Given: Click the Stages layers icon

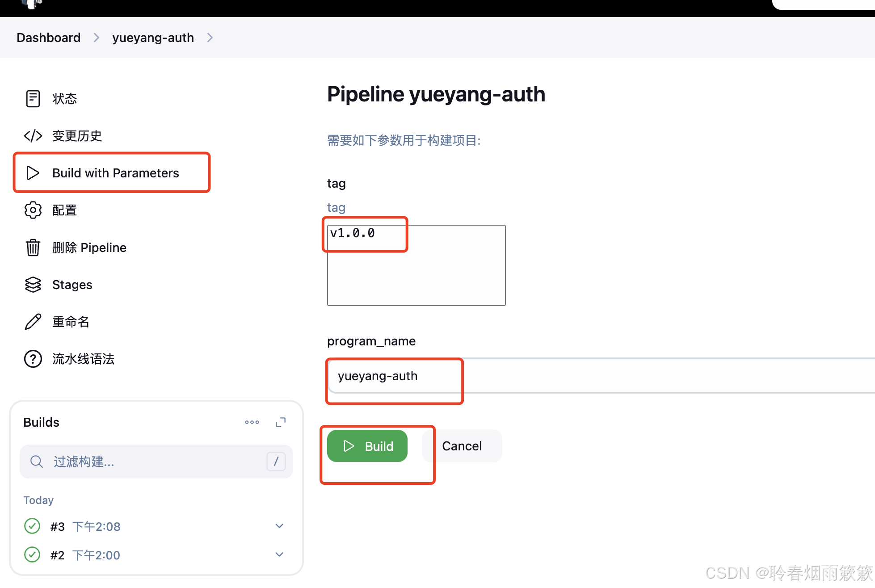Looking at the screenshot, I should click(x=33, y=285).
